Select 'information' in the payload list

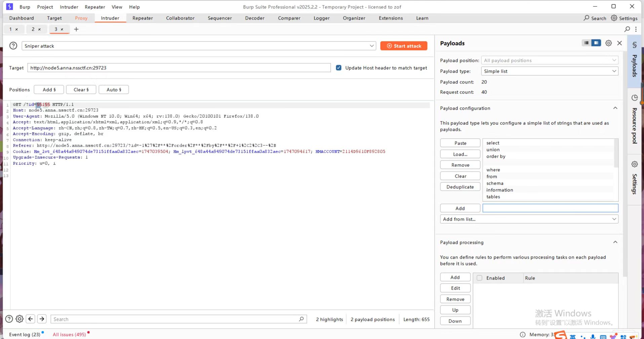point(499,190)
